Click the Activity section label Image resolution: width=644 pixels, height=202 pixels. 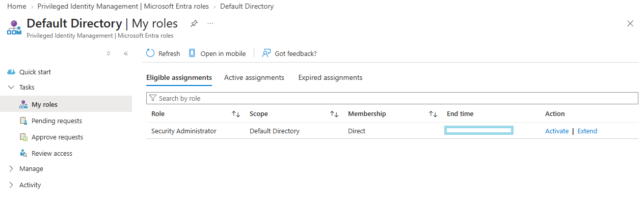tap(30, 185)
